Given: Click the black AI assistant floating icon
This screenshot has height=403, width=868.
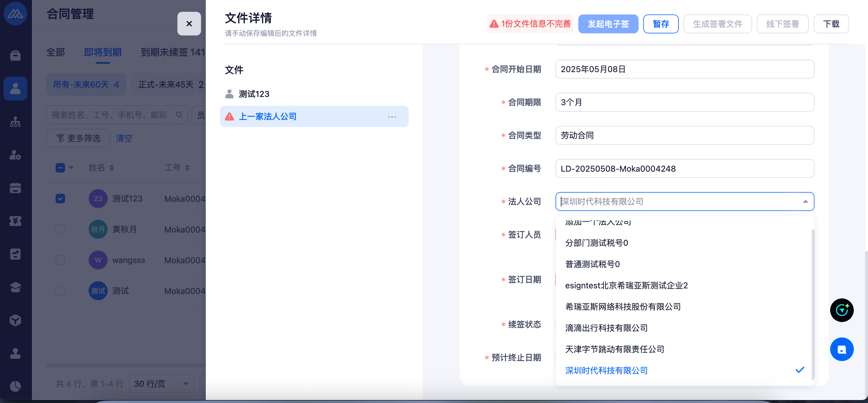Looking at the screenshot, I should pyautogui.click(x=841, y=310).
